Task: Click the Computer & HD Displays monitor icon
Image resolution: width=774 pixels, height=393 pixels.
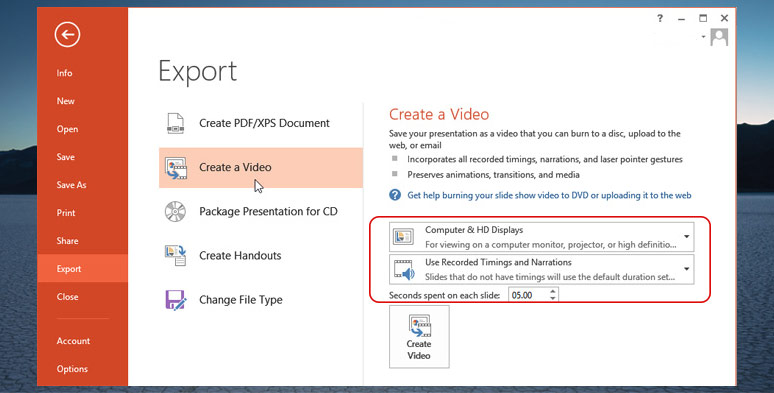Action: [403, 236]
